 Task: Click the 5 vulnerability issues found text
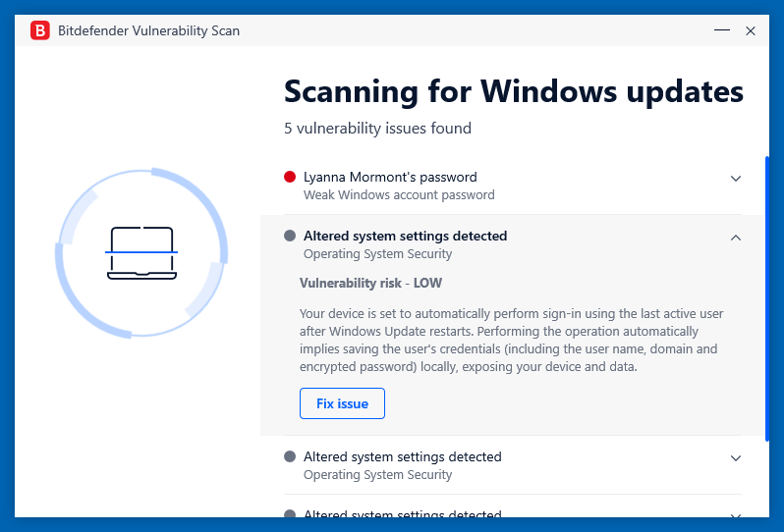(377, 129)
